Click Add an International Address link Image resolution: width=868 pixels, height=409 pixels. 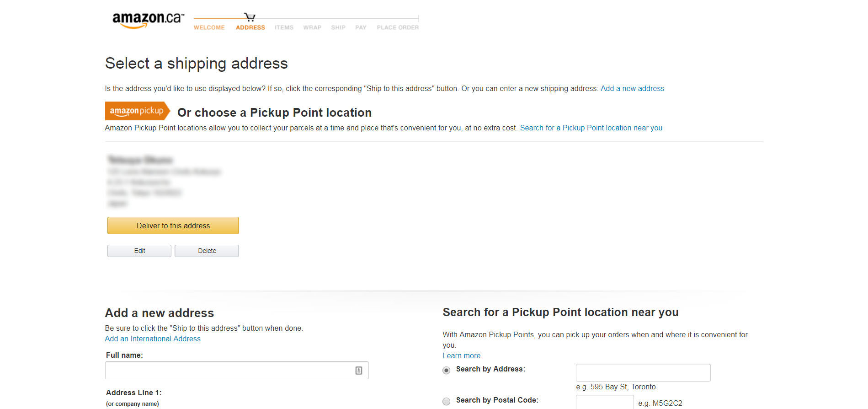point(153,339)
